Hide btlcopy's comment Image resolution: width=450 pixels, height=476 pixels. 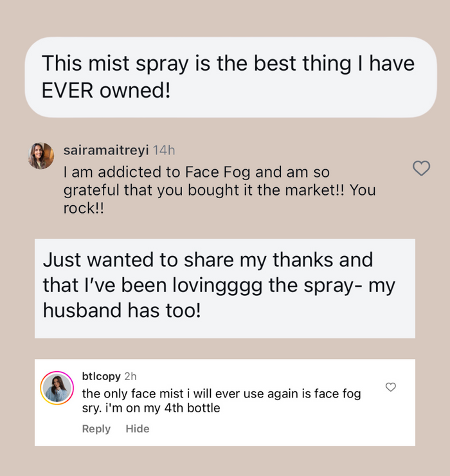pos(137,429)
